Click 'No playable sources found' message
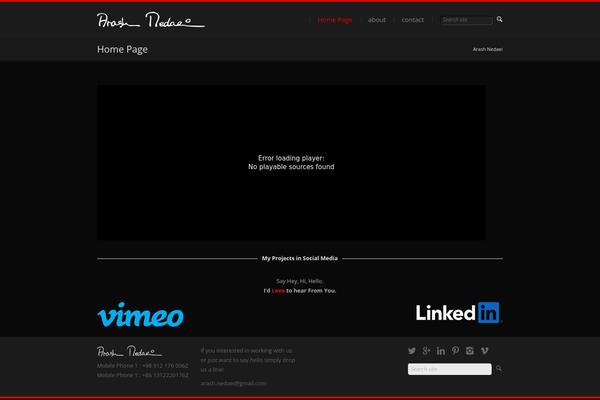Viewport: 600px width, 400px height. (x=291, y=167)
